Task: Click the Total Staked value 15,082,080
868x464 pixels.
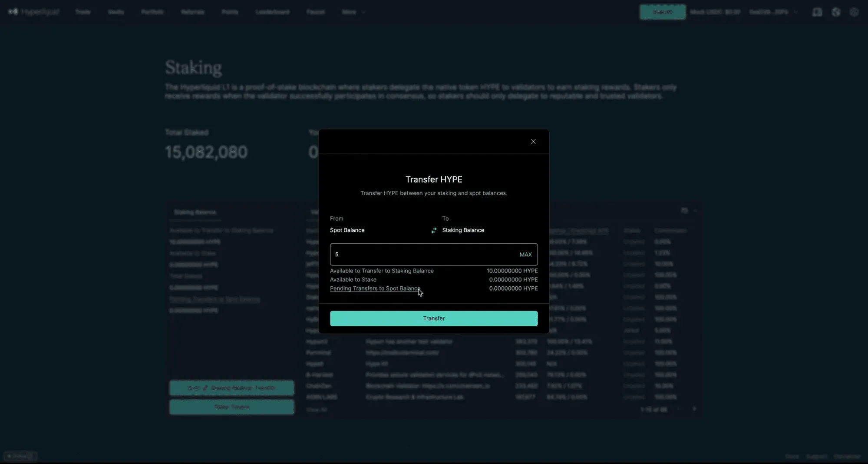Action: (x=206, y=152)
